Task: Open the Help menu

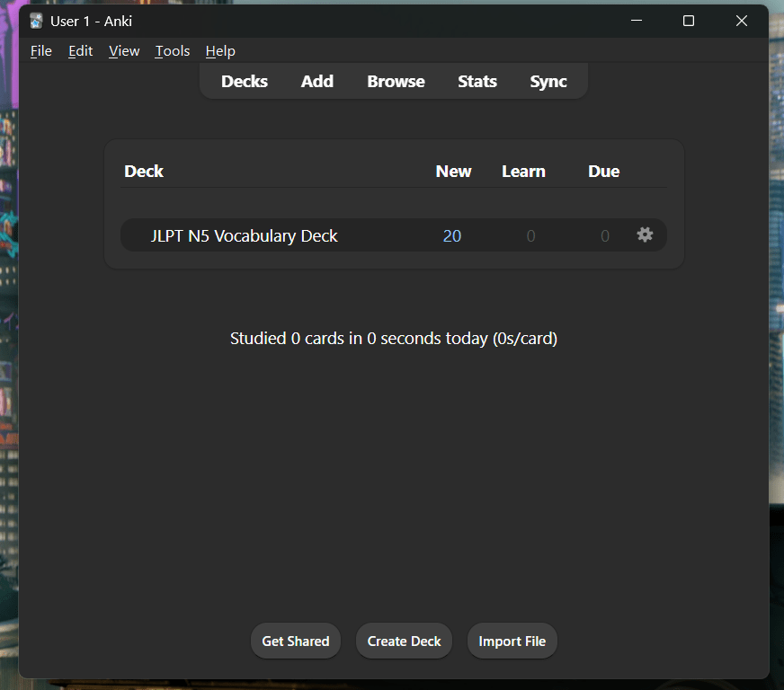Action: [x=220, y=51]
